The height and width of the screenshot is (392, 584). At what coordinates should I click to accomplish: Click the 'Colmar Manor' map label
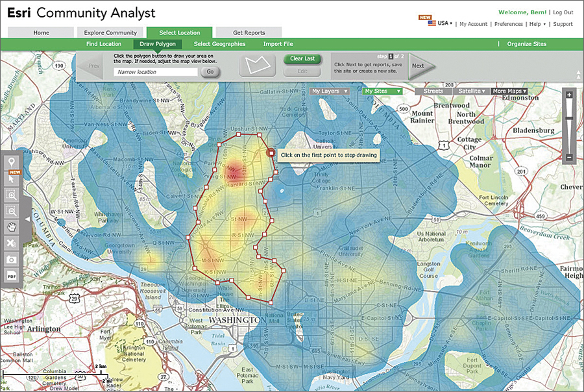click(481, 162)
